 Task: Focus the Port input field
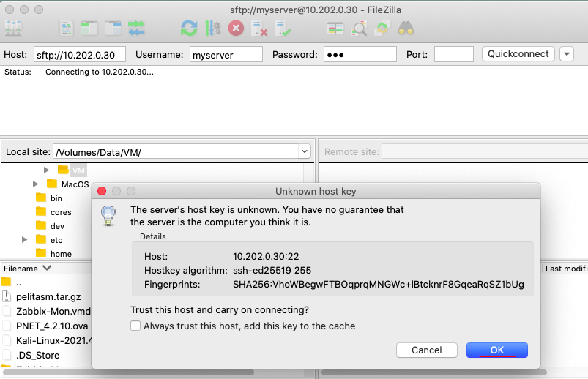tap(454, 55)
